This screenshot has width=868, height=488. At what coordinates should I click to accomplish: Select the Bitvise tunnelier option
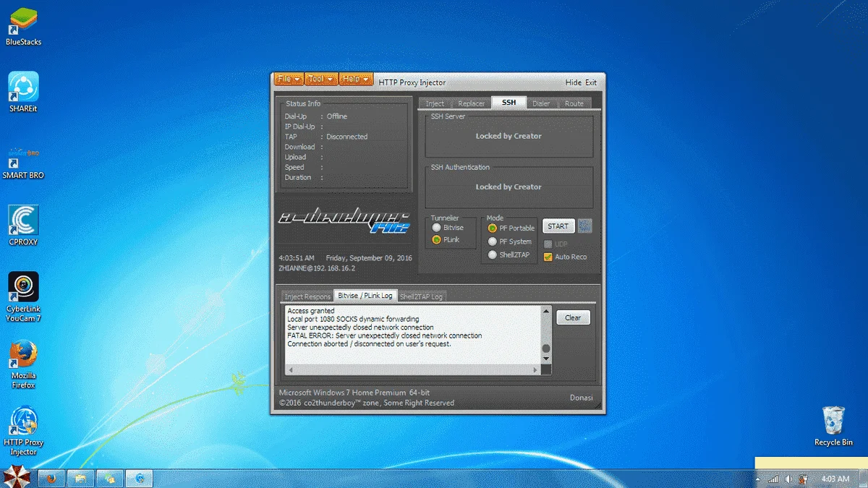pos(448,228)
